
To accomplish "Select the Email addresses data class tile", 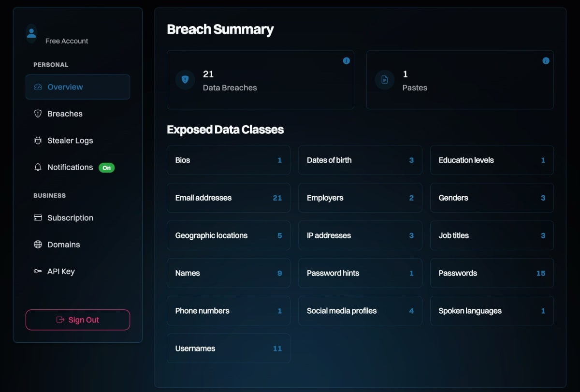I will (x=228, y=198).
